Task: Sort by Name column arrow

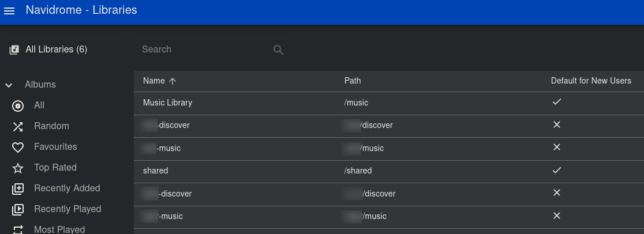Action: 173,81
